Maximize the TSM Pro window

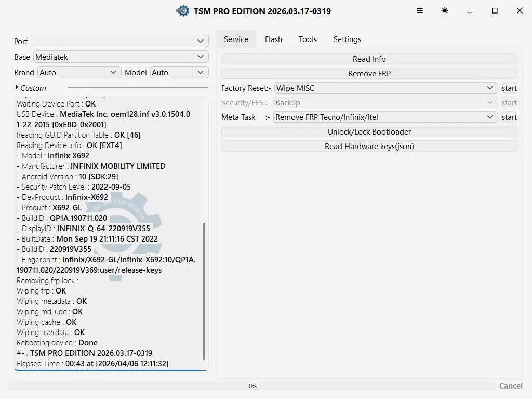click(495, 11)
